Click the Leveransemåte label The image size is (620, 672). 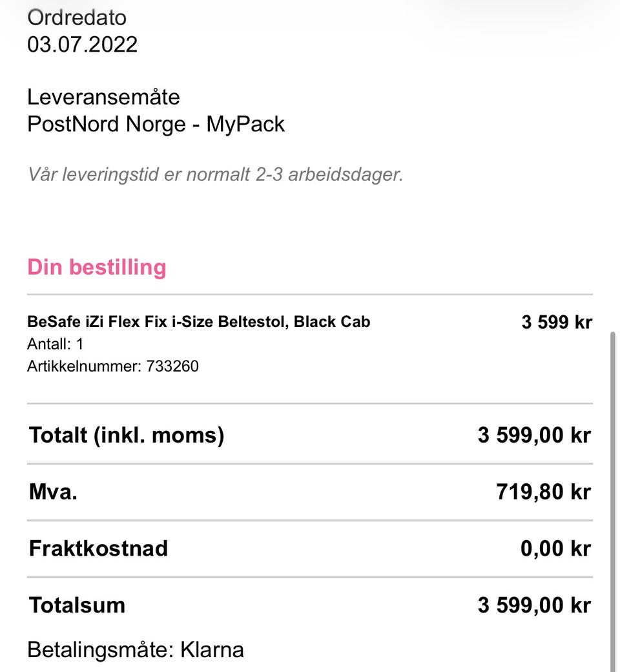[x=104, y=97]
